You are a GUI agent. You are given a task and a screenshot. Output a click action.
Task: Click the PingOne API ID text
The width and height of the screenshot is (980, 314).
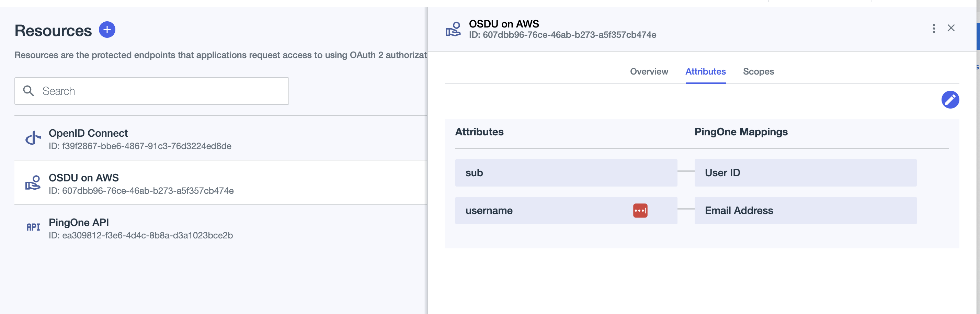(x=141, y=236)
